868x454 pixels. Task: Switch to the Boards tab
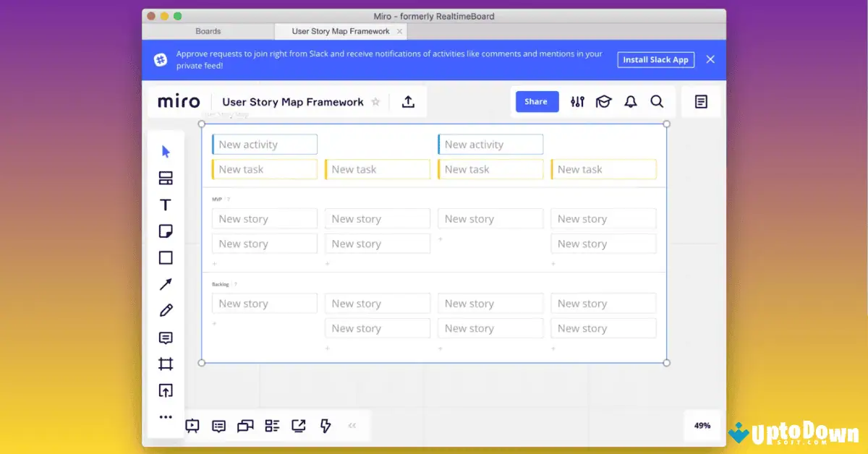pyautogui.click(x=208, y=31)
